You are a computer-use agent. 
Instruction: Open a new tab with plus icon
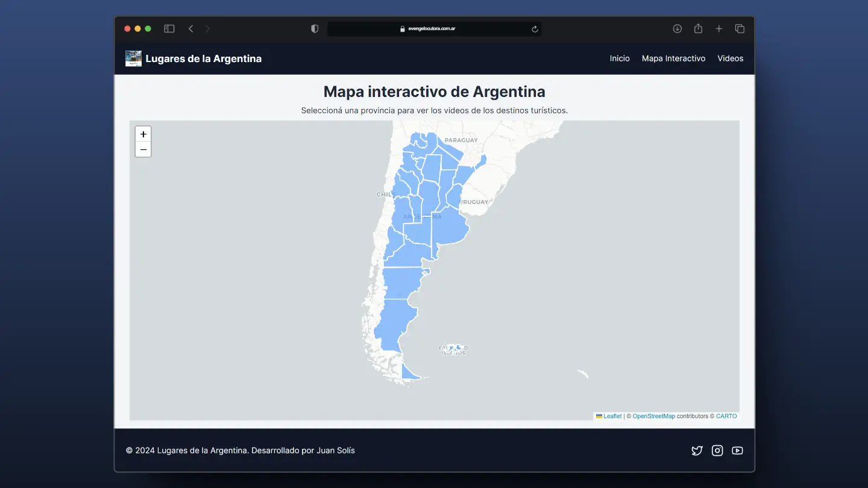tap(719, 29)
